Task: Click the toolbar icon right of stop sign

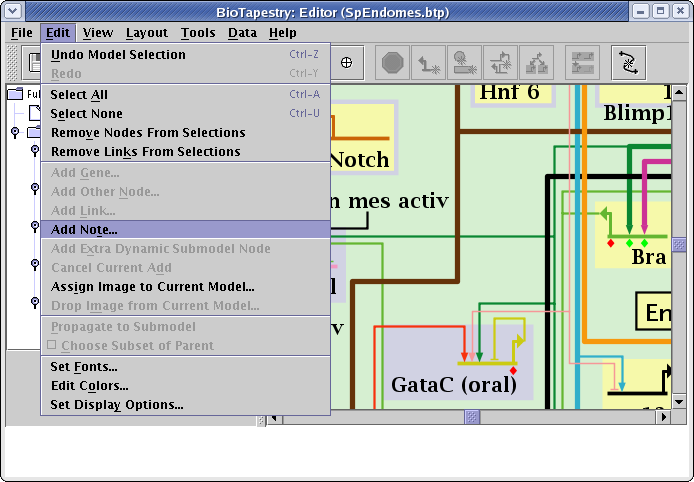Action: (x=429, y=63)
